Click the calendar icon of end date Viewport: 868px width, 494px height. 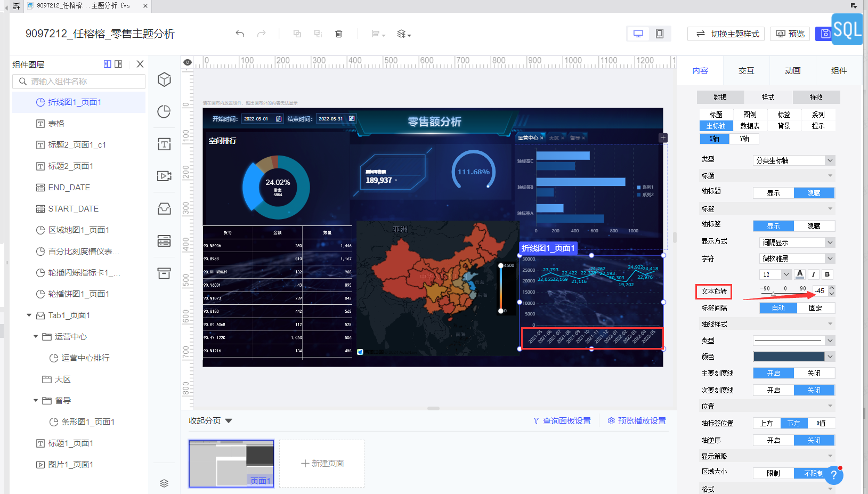tap(352, 118)
